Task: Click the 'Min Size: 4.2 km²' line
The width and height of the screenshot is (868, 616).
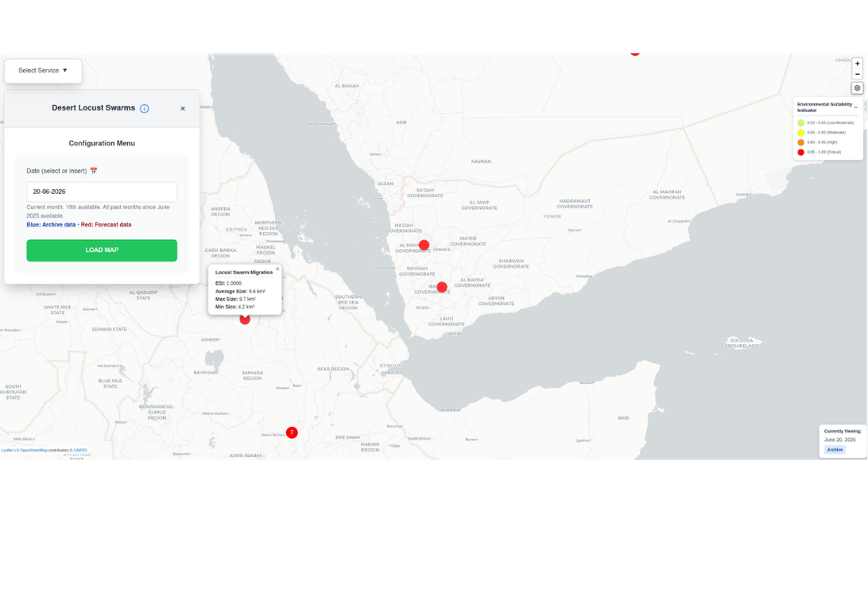Action: (x=234, y=307)
